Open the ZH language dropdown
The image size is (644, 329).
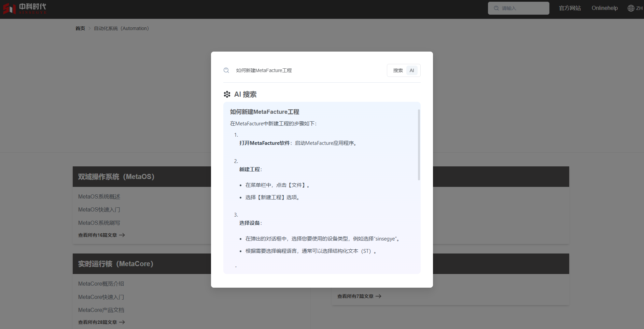click(x=639, y=8)
